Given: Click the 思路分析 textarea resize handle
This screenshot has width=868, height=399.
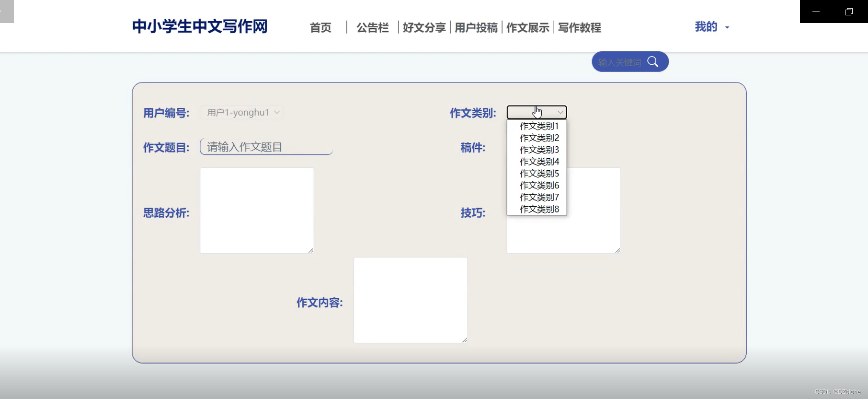Looking at the screenshot, I should click(x=311, y=250).
